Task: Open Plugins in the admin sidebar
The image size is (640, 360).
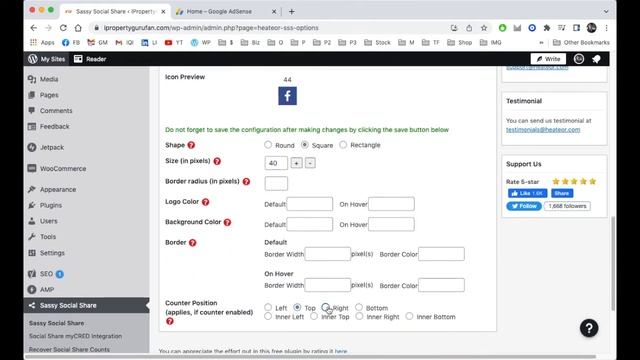Action: 51,205
